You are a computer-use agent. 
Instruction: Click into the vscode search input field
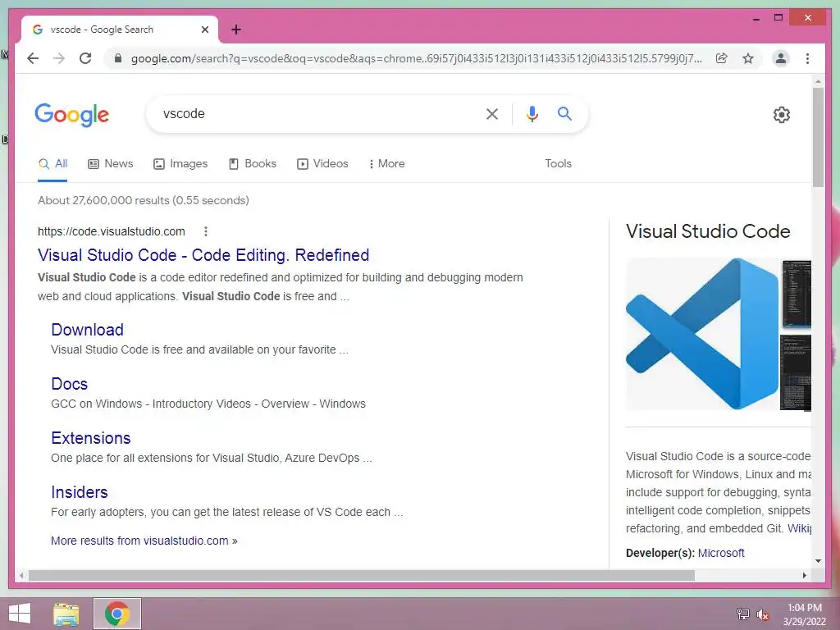coord(319,113)
